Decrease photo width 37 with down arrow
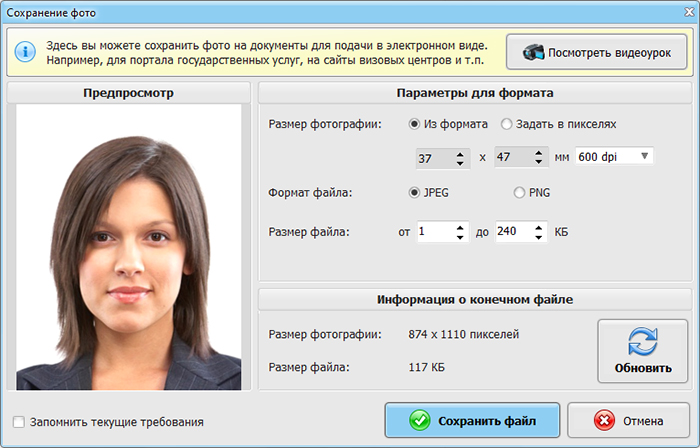This screenshot has width=700, height=448. coord(460,164)
